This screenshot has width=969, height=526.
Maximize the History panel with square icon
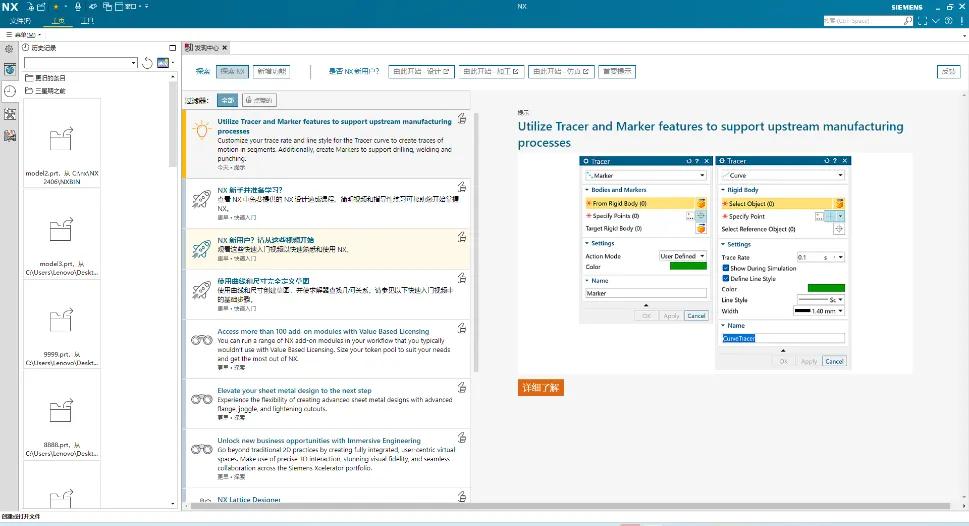pos(172,48)
